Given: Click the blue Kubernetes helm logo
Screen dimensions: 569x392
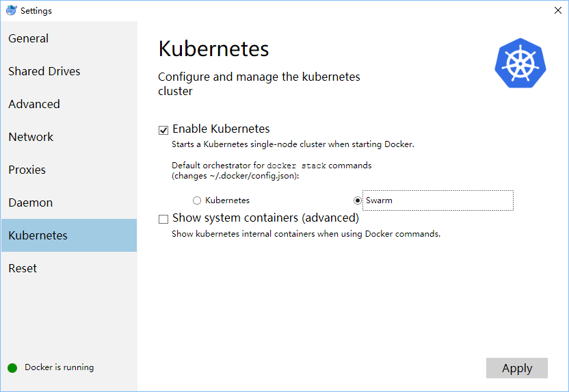Looking at the screenshot, I should point(520,63).
